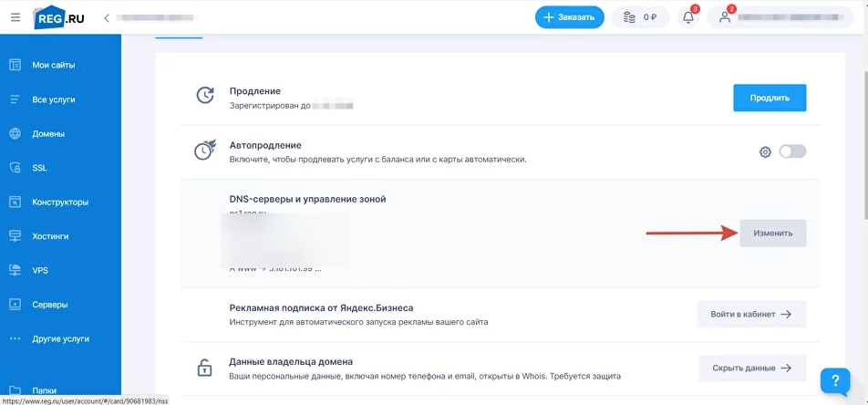The height and width of the screenshot is (405, 868).
Task: Open autorenewal settings gear icon
Action: pyautogui.click(x=765, y=151)
